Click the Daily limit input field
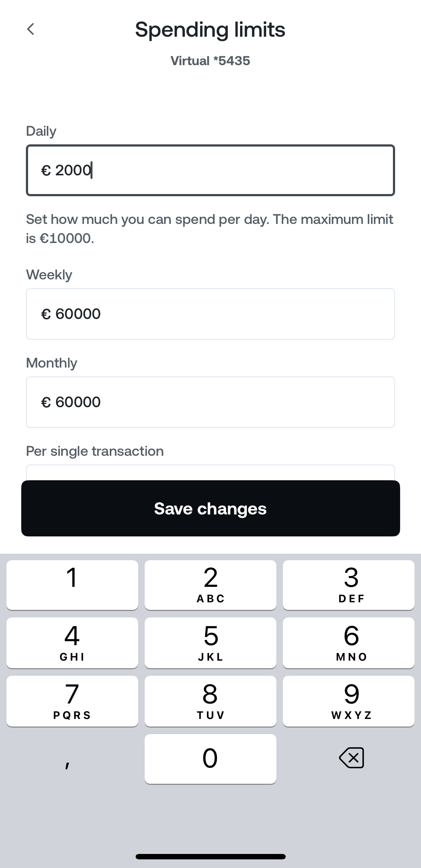 coord(210,170)
